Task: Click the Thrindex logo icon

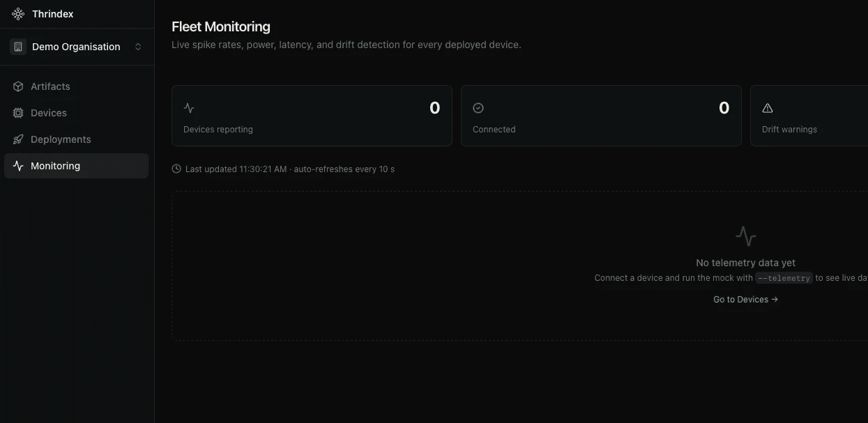Action: [18, 14]
